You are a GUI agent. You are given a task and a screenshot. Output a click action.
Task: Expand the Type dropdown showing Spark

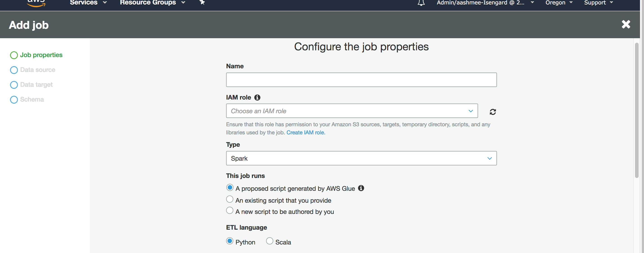click(361, 158)
